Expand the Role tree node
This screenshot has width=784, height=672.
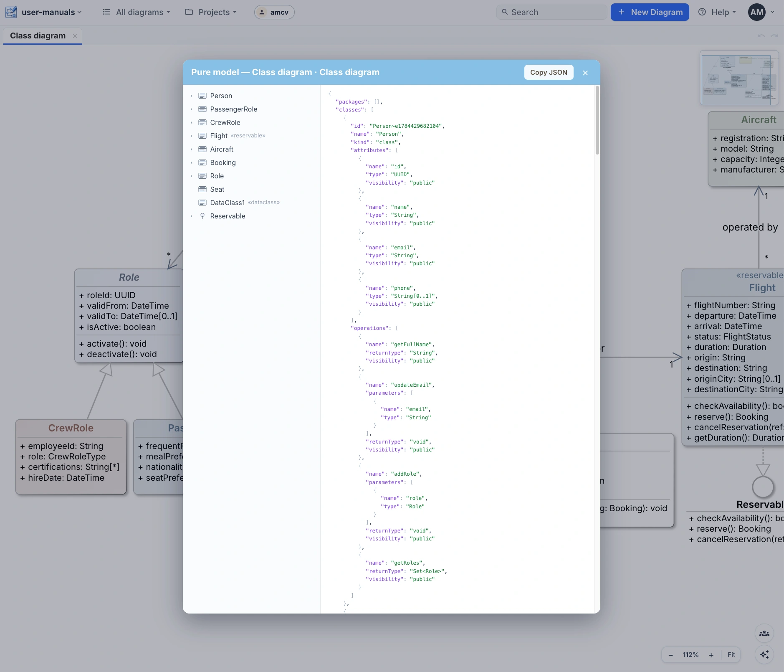tap(192, 176)
